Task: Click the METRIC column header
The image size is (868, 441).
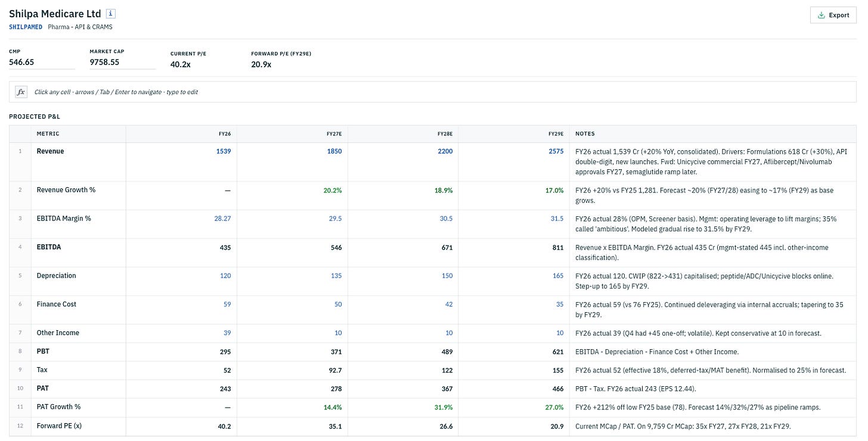Action: [x=78, y=134]
